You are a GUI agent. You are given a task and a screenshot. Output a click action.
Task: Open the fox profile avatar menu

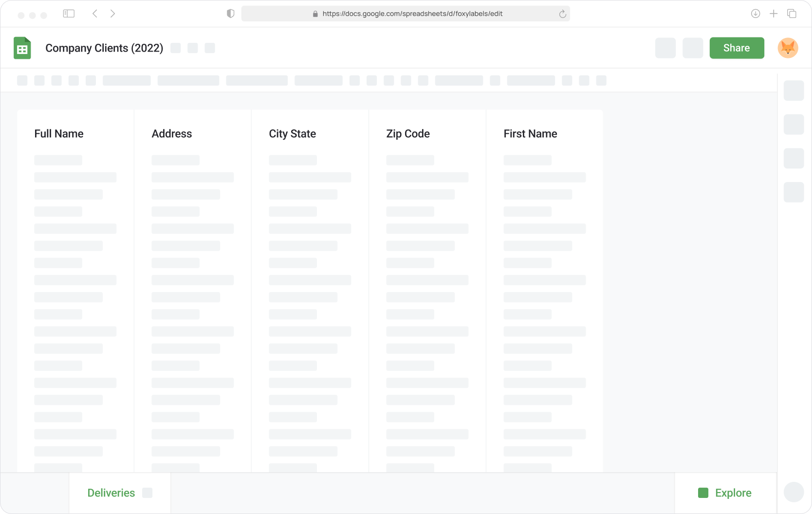(789, 48)
